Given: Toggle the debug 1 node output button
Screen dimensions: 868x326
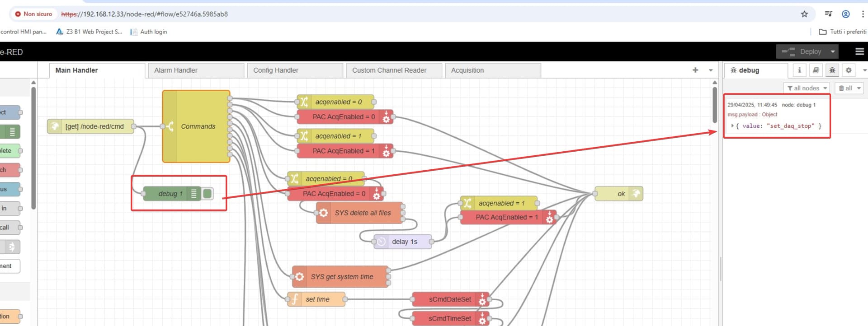Looking at the screenshot, I should [208, 194].
